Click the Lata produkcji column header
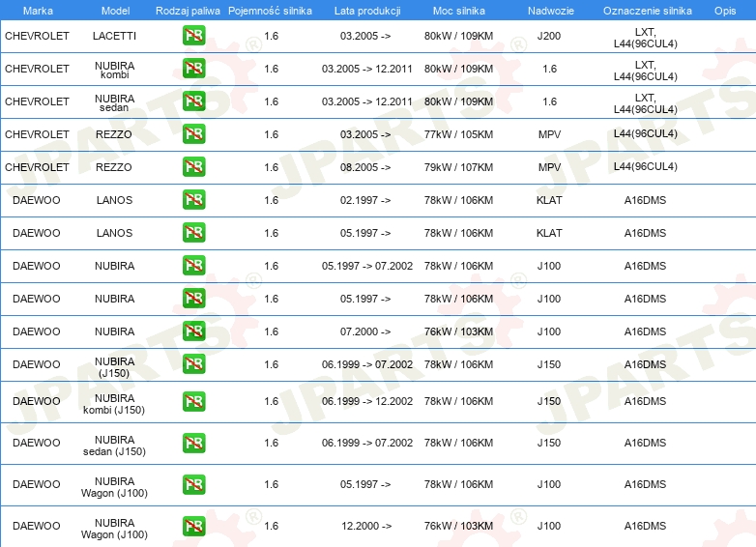 (367, 11)
